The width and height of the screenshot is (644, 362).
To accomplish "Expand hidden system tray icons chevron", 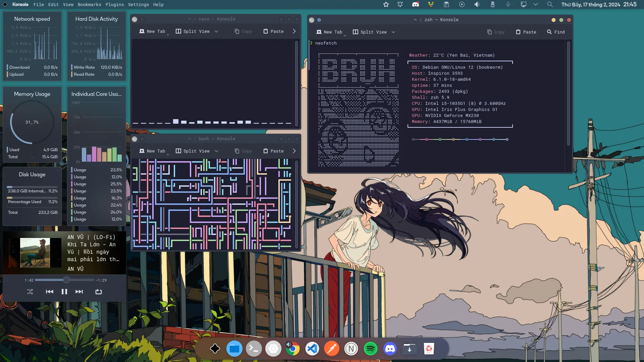I will (x=536, y=4).
